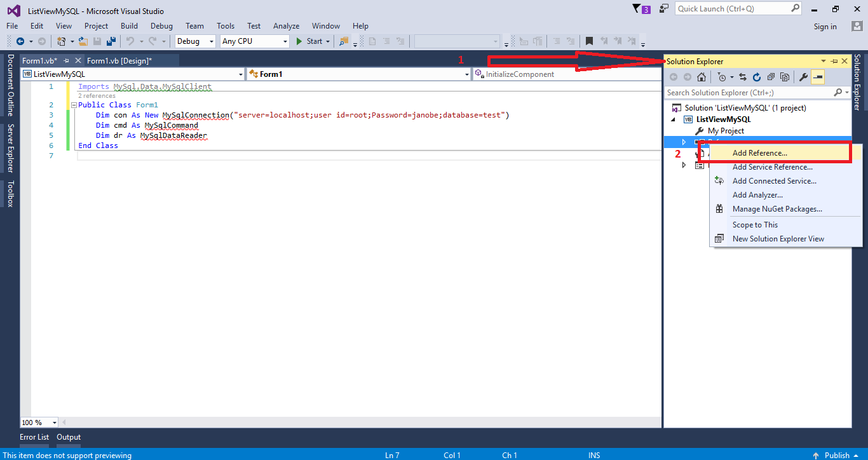Viewport: 868px width, 460px height.
Task: Click the New Project toolbar icon
Action: coord(62,41)
